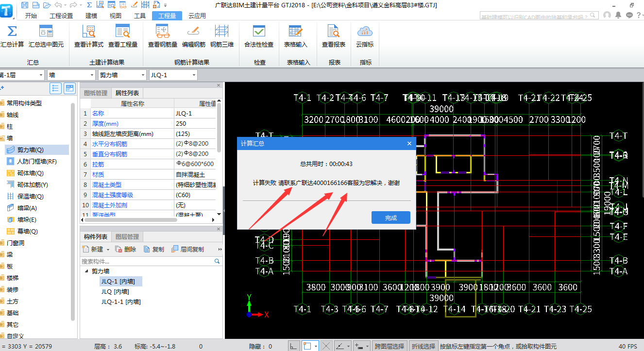Image resolution: width=644 pixels, height=351 pixels.
Task: Open the angle snap dropdown in status bar
Action: tap(347, 346)
